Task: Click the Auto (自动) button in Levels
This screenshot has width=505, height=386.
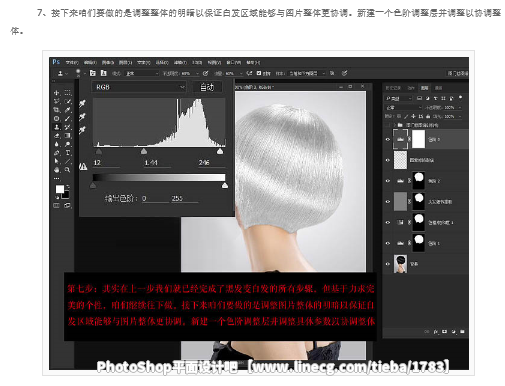Action: pos(207,87)
